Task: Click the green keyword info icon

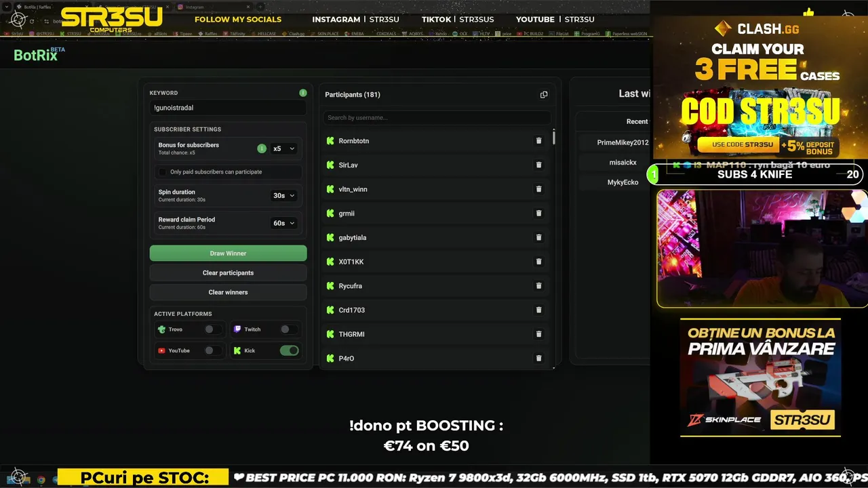Action: (303, 93)
